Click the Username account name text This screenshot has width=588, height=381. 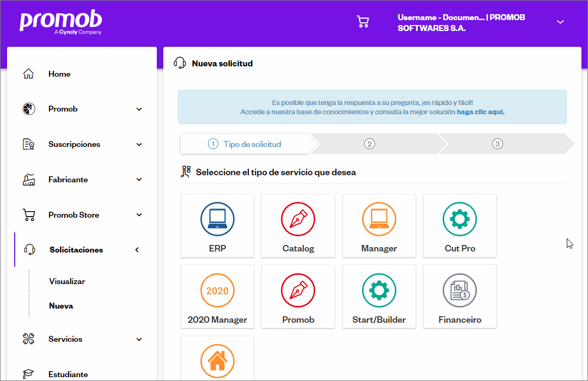(461, 22)
